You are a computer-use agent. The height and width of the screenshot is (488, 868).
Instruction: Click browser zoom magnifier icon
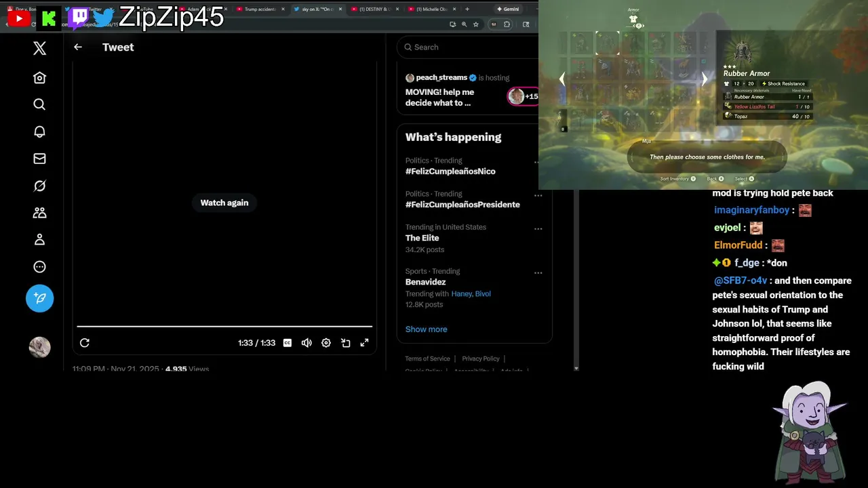pos(464,24)
